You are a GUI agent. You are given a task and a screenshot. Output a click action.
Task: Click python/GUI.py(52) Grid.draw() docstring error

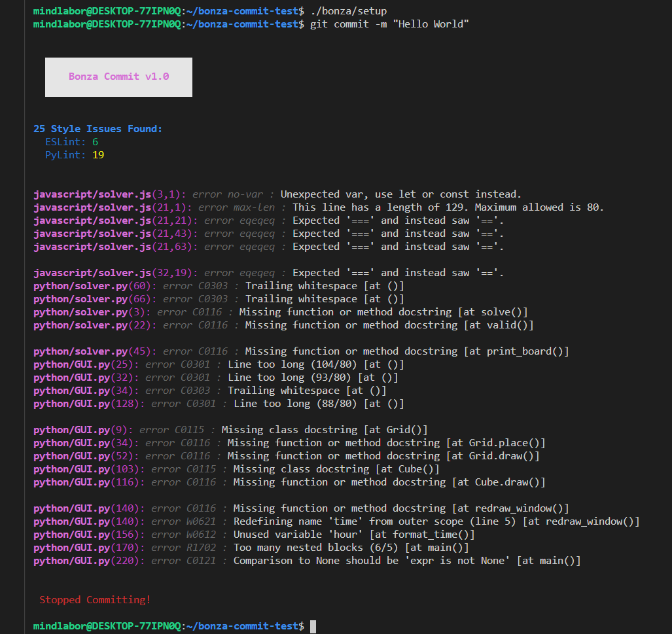(x=287, y=455)
